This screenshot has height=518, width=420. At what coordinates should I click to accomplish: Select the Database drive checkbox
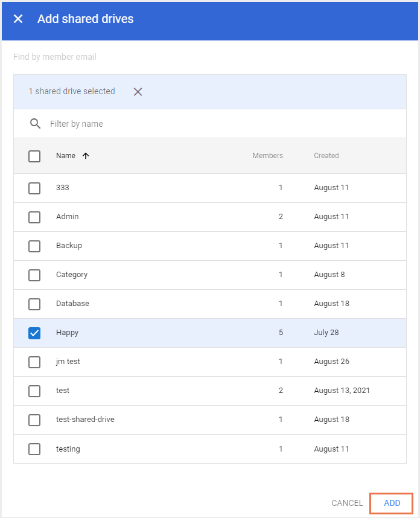pyautogui.click(x=34, y=304)
